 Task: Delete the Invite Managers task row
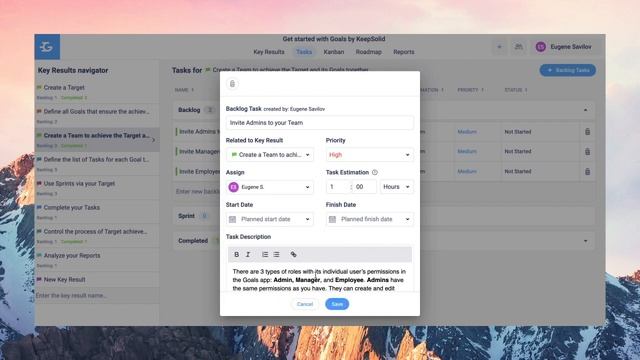[587, 151]
